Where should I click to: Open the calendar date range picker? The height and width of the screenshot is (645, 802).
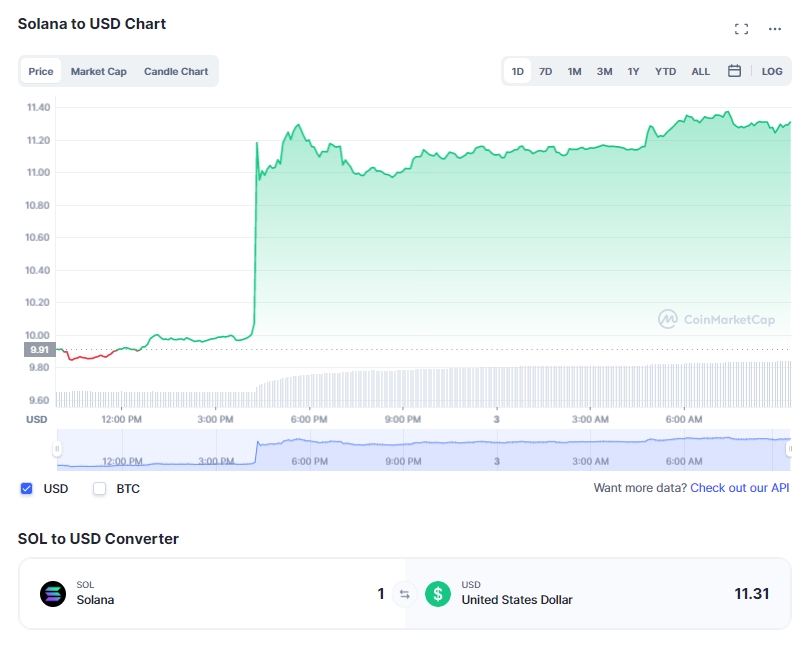tap(734, 71)
